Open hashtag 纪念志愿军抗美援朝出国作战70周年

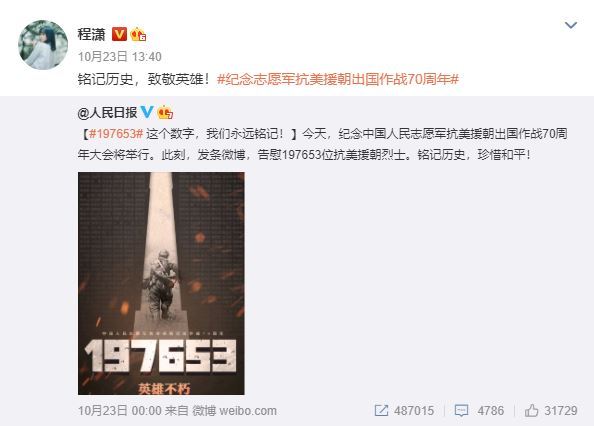338,79
